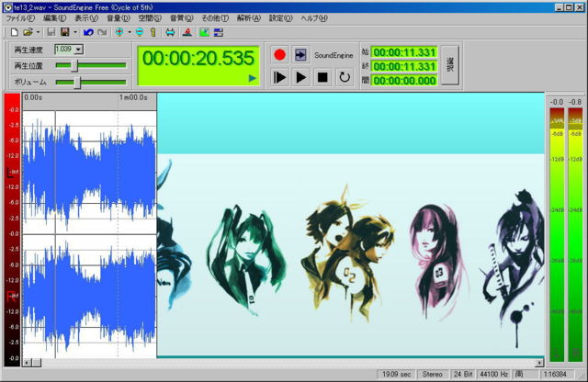Image resolution: width=588 pixels, height=382 pixels.
Task: Click the small blue play triangle in time display
Action: click(x=253, y=78)
